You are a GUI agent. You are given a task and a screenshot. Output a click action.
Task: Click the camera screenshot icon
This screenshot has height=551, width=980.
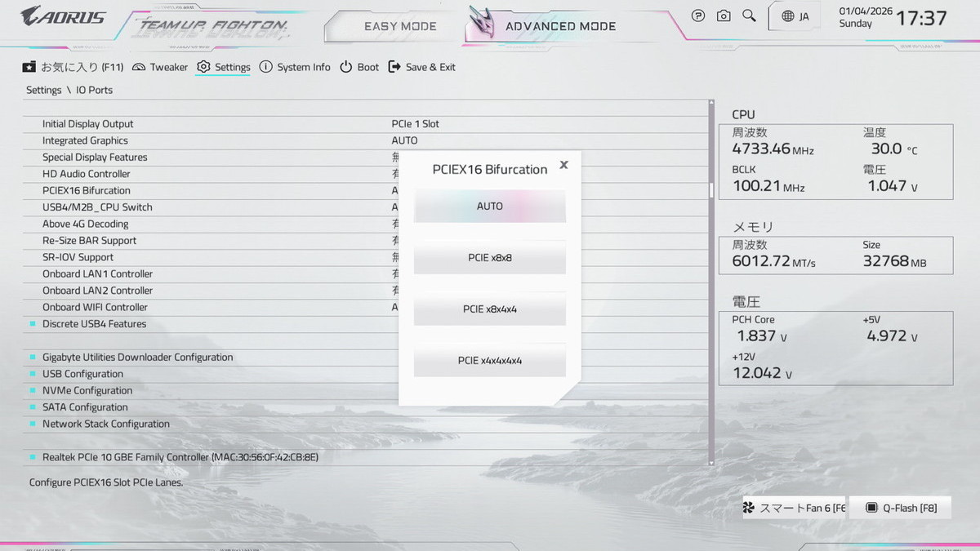click(x=724, y=16)
